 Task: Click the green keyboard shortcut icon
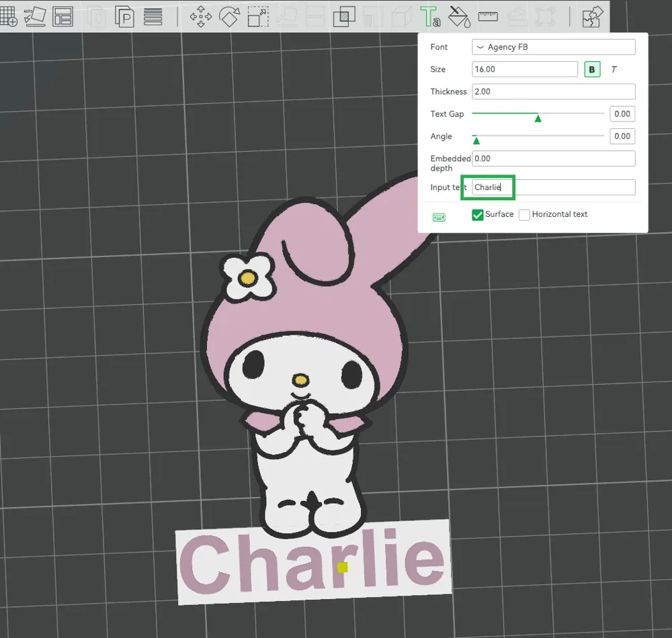pyautogui.click(x=439, y=218)
